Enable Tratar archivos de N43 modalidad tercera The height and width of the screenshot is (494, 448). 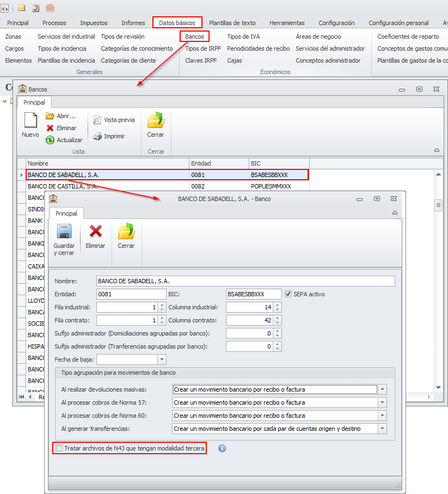(x=59, y=448)
